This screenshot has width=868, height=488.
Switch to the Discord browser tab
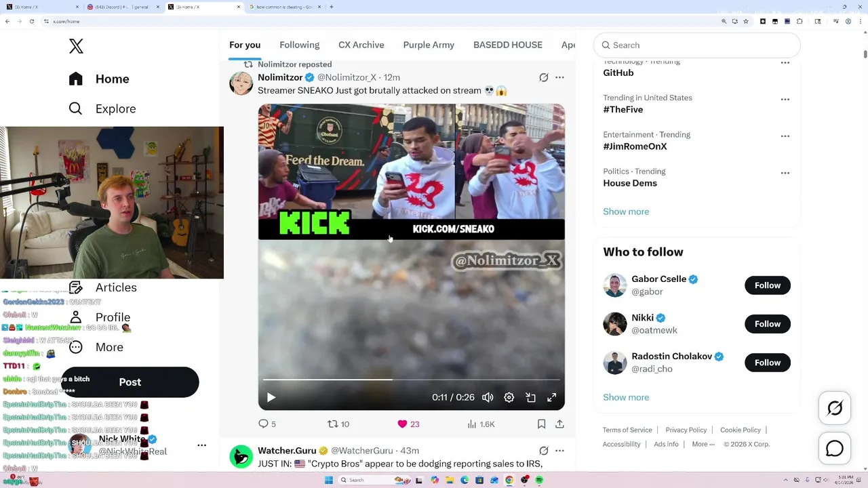(122, 7)
